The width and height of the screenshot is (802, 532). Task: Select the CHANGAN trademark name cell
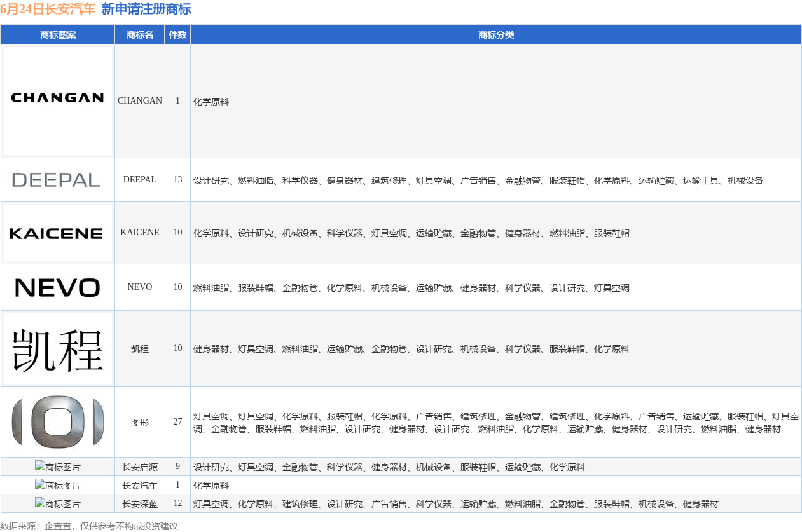click(140, 101)
